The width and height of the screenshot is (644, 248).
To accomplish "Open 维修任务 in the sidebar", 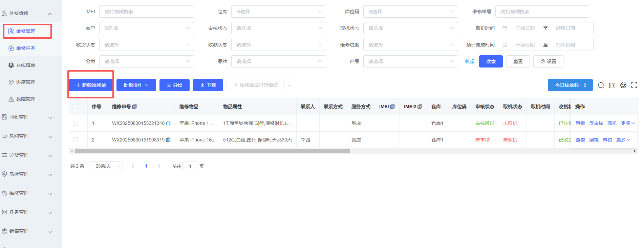I will click(x=26, y=48).
